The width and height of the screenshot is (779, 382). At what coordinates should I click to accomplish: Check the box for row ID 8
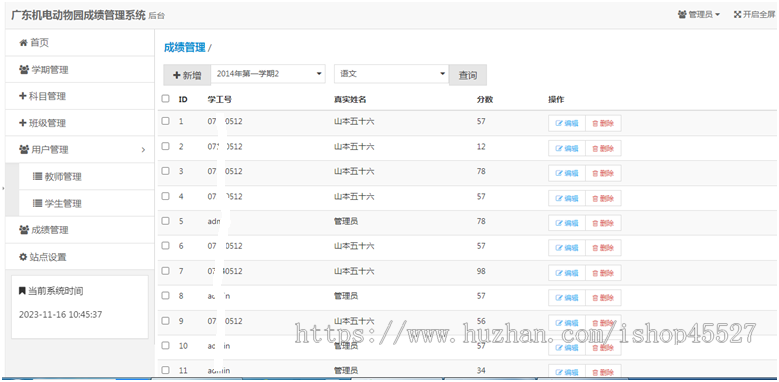[165, 296]
